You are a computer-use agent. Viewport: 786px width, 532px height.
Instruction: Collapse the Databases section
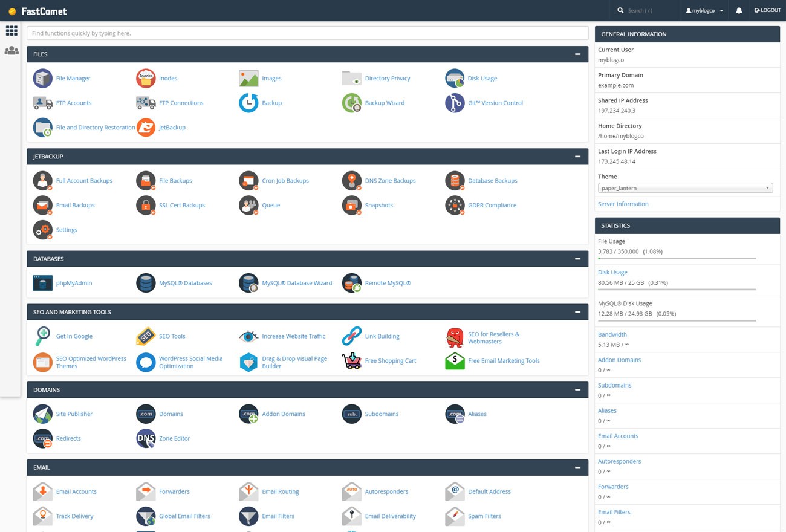pyautogui.click(x=577, y=259)
